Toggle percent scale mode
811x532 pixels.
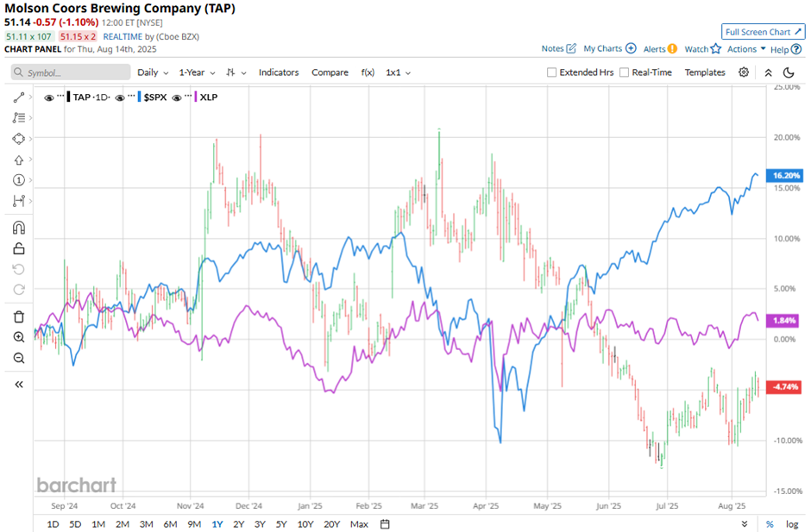click(770, 524)
